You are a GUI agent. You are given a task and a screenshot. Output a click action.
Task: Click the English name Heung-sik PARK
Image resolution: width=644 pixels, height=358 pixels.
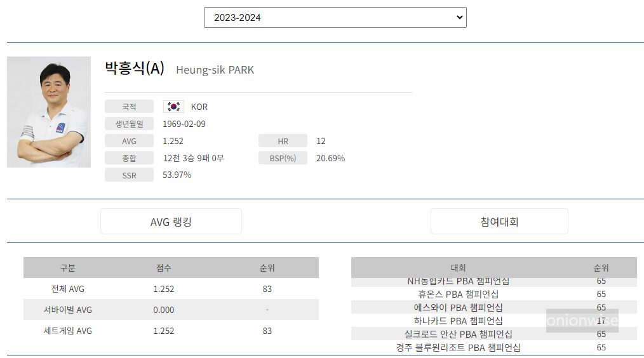[215, 70]
